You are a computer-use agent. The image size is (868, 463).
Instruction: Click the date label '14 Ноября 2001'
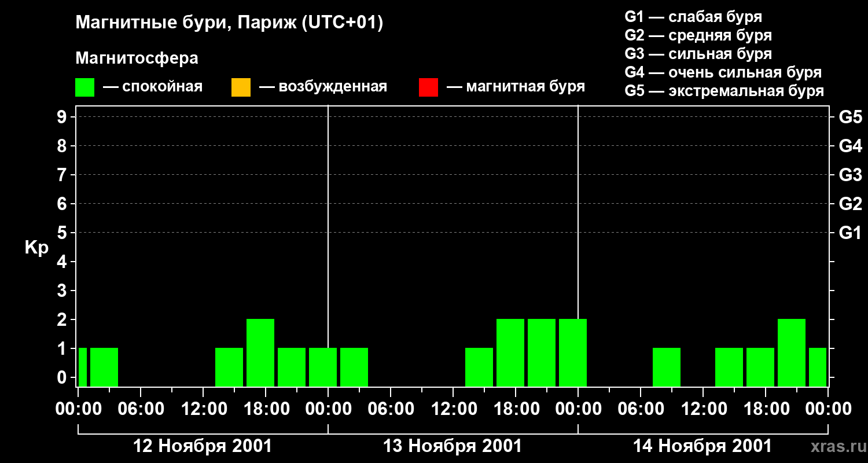pos(703,446)
